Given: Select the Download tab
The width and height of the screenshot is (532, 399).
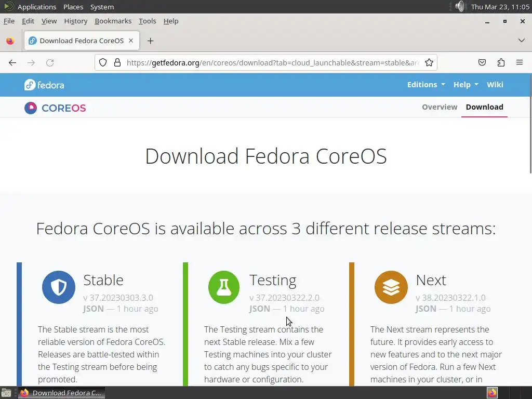Looking at the screenshot, I should point(484,107).
